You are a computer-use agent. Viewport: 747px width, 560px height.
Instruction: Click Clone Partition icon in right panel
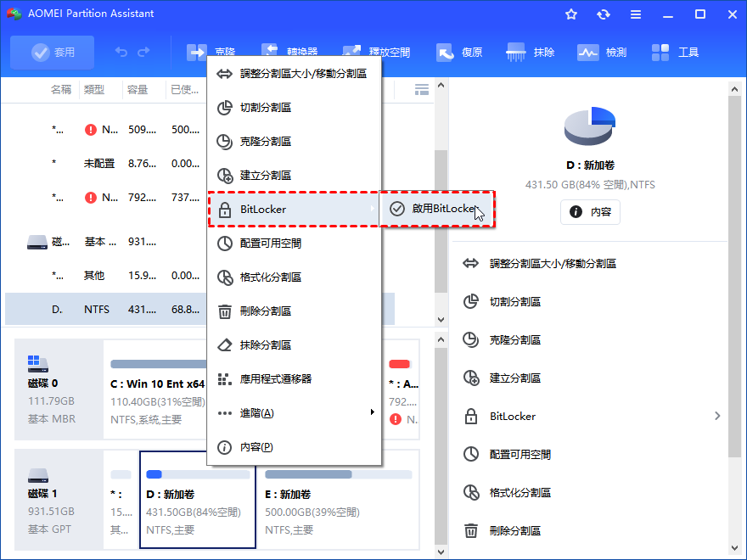coord(470,339)
